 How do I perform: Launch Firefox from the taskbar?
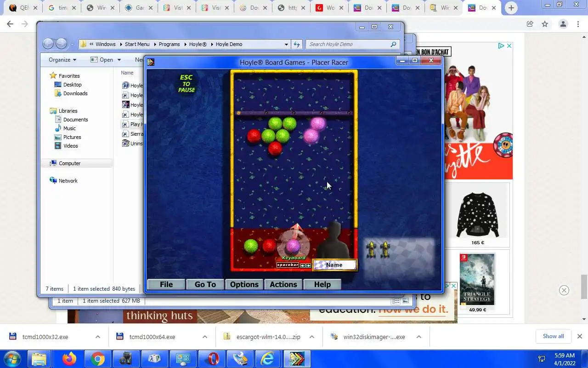click(69, 359)
